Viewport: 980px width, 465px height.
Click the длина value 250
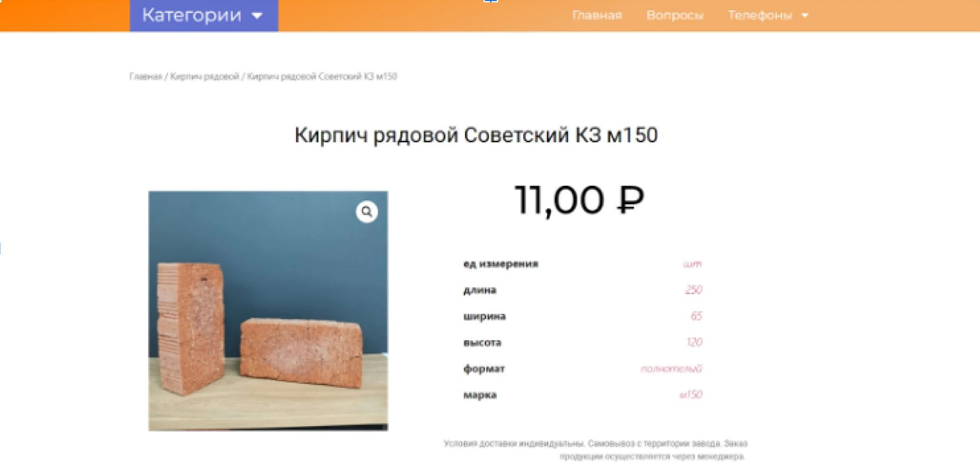(694, 290)
